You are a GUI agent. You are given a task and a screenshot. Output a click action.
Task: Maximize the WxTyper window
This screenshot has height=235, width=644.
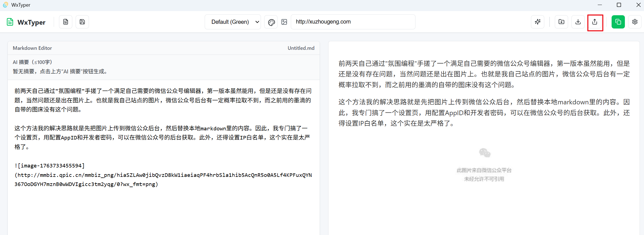(x=619, y=5)
